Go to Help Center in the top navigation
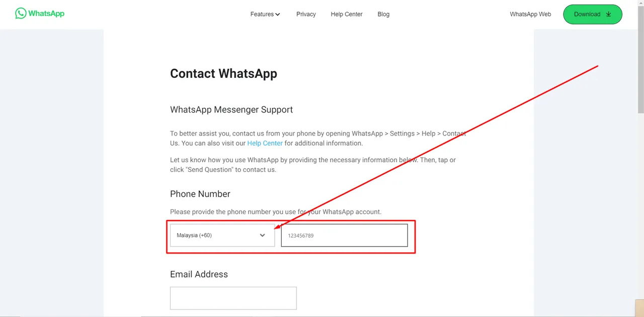The height and width of the screenshot is (317, 644). point(347,14)
